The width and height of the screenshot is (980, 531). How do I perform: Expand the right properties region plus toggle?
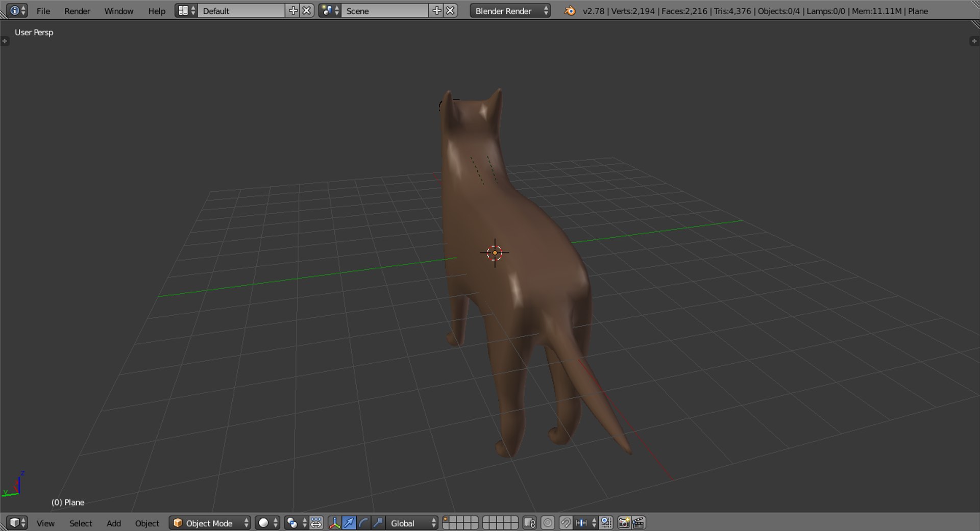(974, 41)
